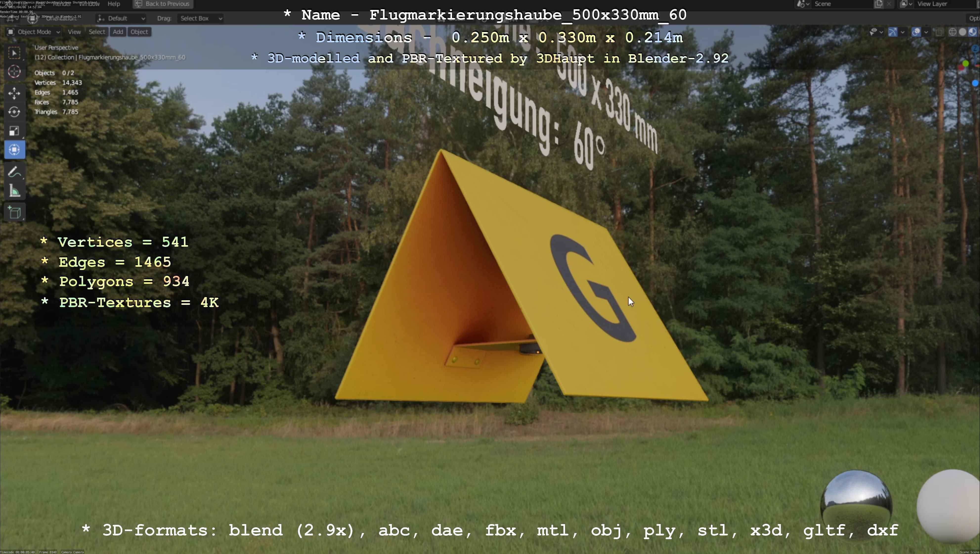Switch to wireframe viewport shading
Screen dimensions: 980x554
click(953, 32)
